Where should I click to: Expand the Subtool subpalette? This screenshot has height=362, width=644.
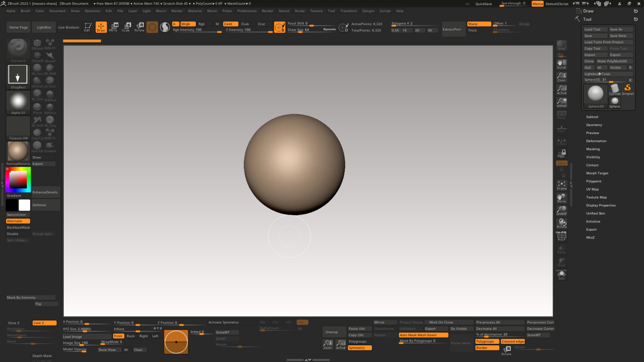[x=592, y=117]
